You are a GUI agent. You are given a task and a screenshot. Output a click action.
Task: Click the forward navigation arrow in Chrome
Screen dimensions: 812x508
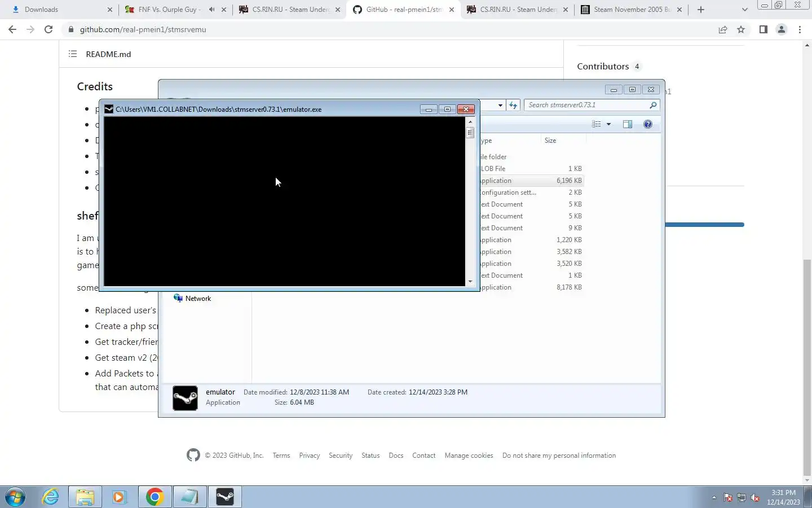tap(30, 29)
